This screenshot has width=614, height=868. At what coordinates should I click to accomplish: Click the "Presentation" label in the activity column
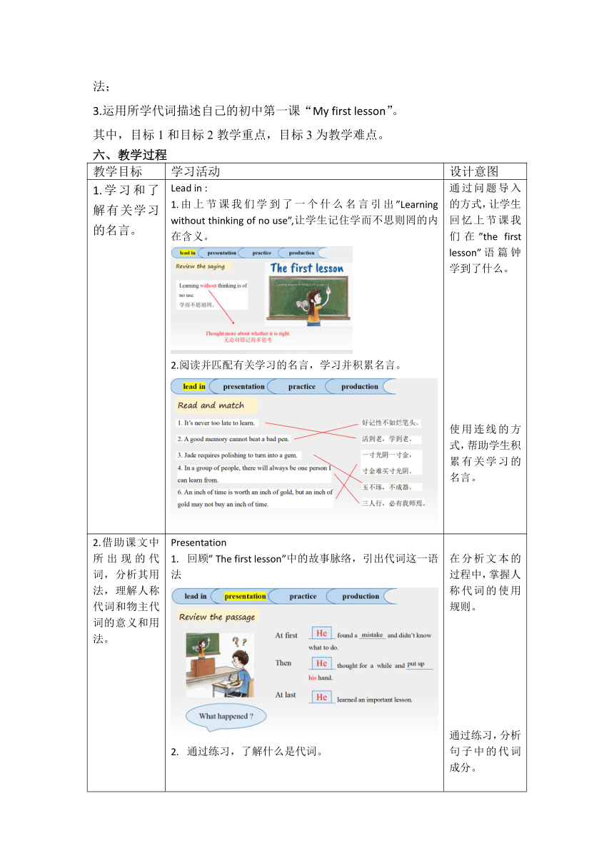[198, 542]
